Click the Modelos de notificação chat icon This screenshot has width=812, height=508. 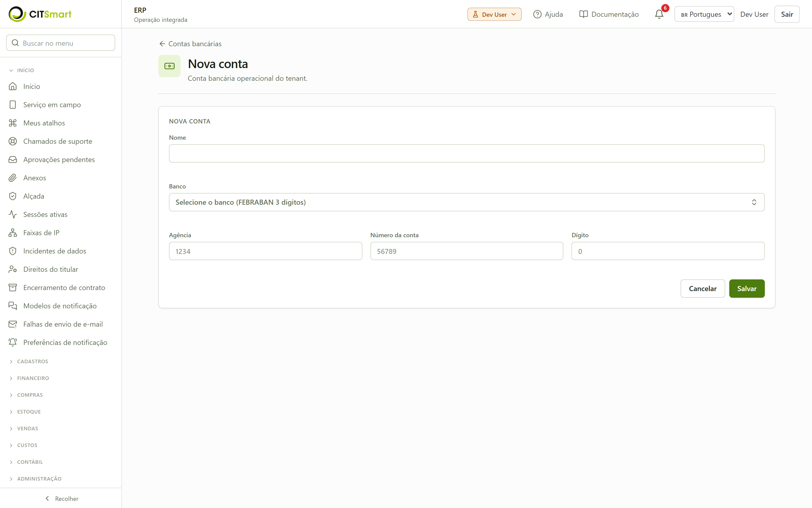13,306
